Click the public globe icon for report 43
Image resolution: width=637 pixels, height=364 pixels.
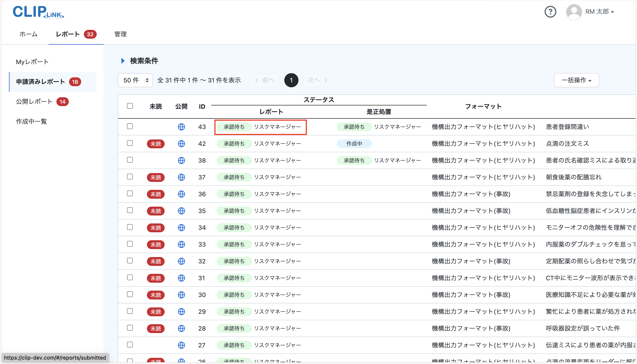(x=181, y=127)
